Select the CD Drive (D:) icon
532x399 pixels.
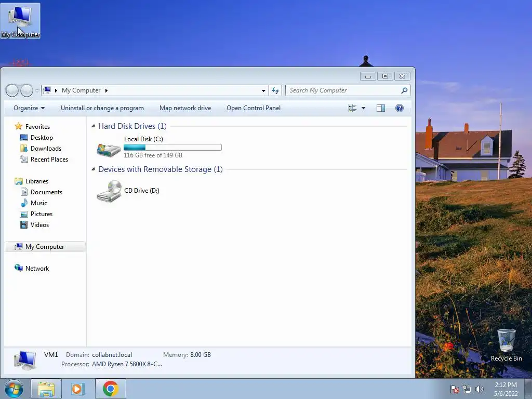109,191
